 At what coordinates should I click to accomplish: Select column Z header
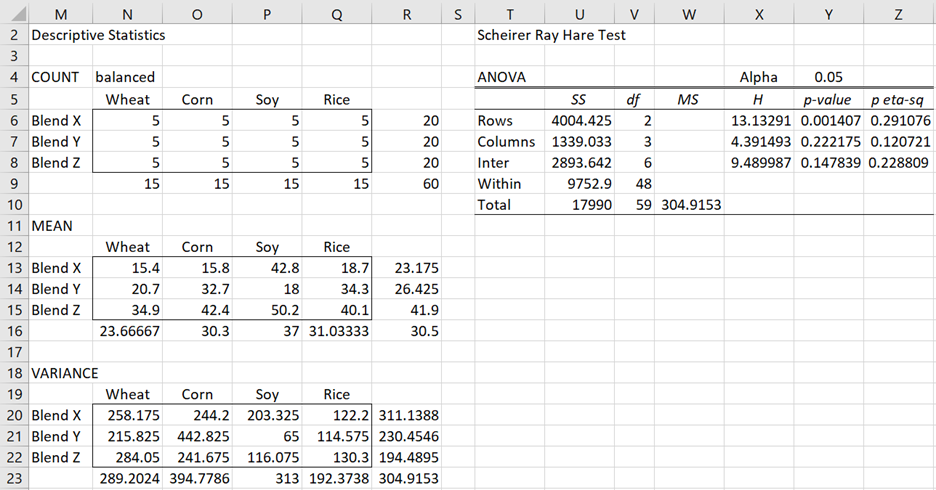pyautogui.click(x=898, y=15)
